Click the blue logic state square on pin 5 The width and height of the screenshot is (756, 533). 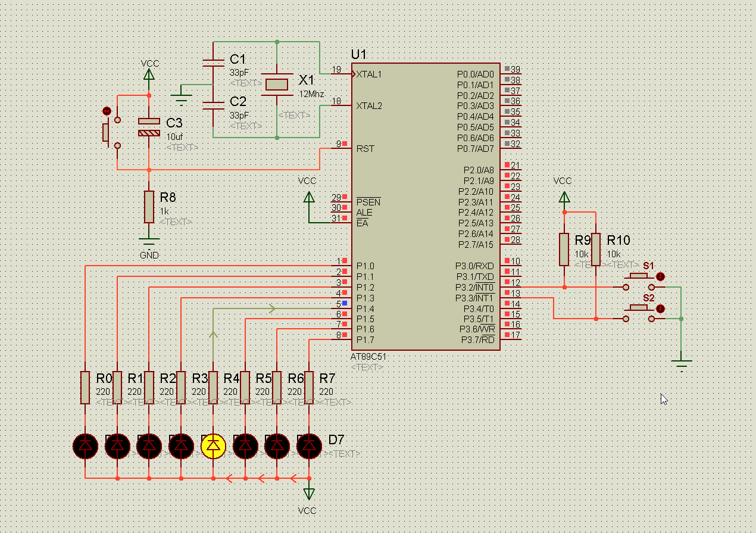pyautogui.click(x=345, y=304)
